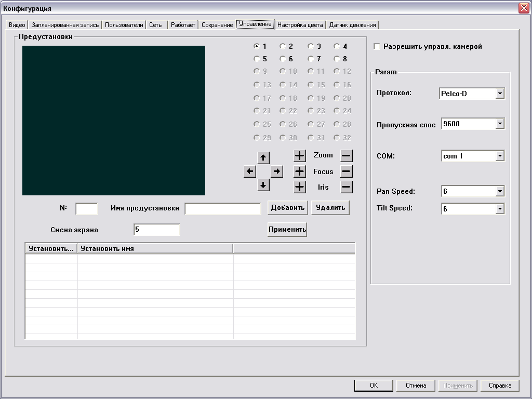Click the Zoom plus button

click(300, 155)
